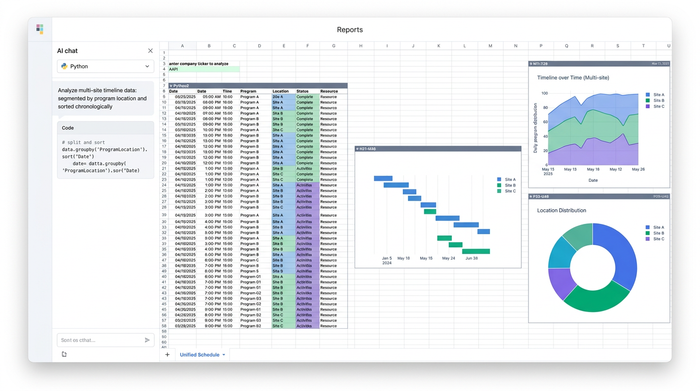Click the Location Distribution panel title bar
The height and width of the screenshot is (391, 700).
pyautogui.click(x=599, y=196)
